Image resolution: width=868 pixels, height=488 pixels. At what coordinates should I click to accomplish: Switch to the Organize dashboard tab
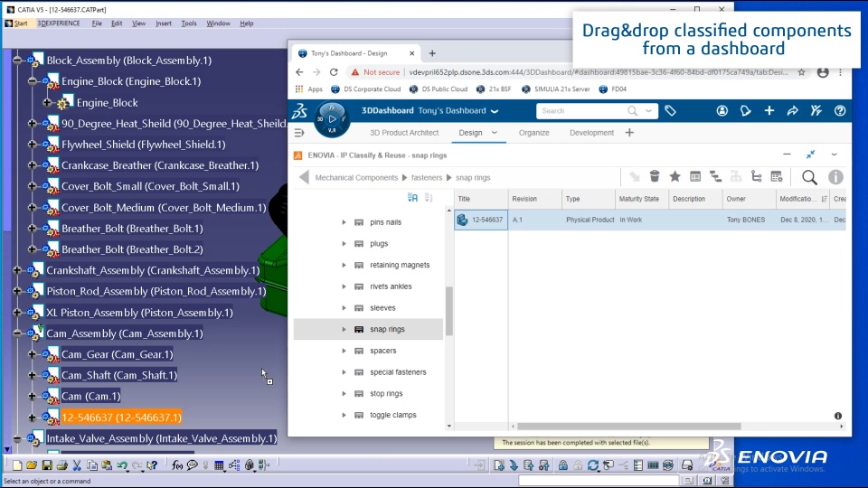(x=533, y=133)
